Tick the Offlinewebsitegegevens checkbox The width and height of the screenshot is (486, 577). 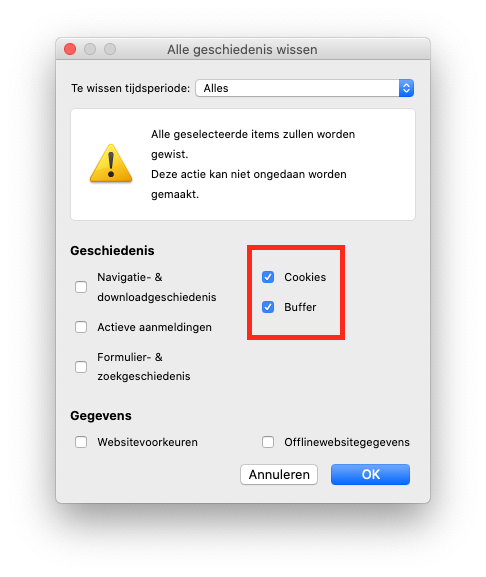(268, 442)
